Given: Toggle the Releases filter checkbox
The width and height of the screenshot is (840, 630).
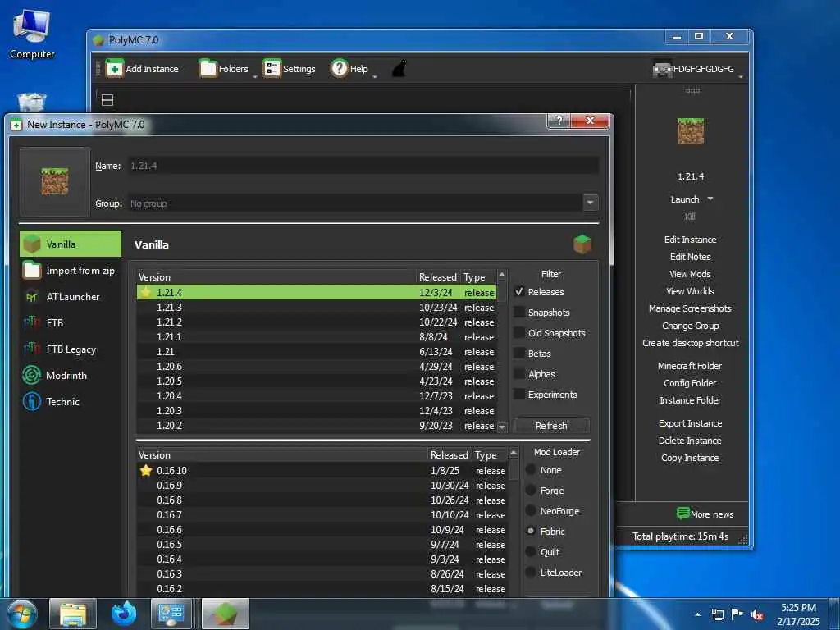Looking at the screenshot, I should [518, 292].
